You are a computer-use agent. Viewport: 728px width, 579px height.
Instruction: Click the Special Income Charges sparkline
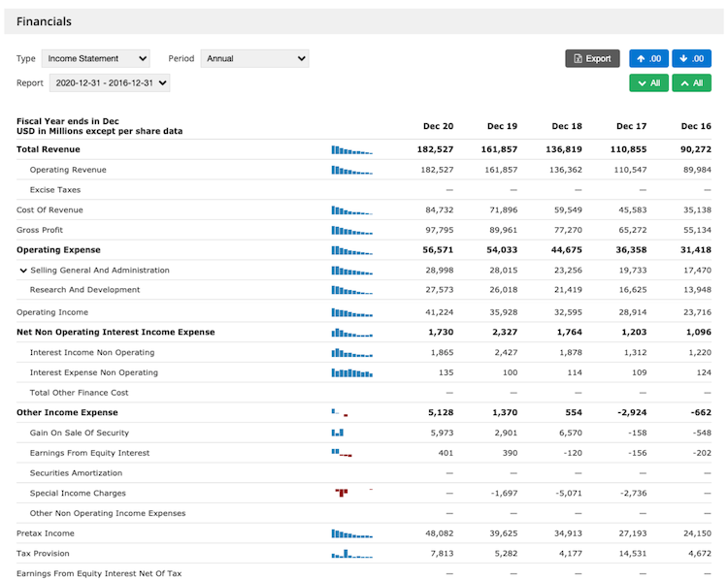343,493
